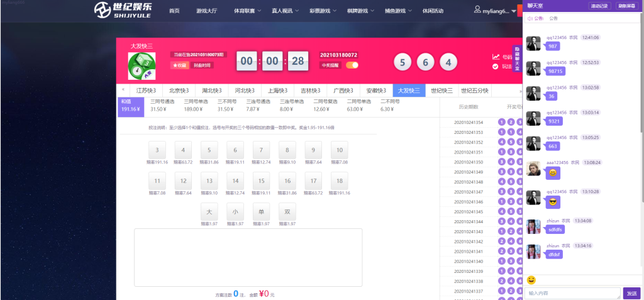Switch to 世纪快三 tab
644x300 pixels.
(x=442, y=91)
